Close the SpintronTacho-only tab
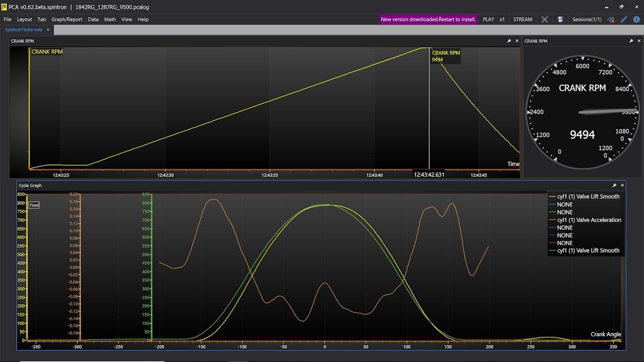 tap(48, 30)
